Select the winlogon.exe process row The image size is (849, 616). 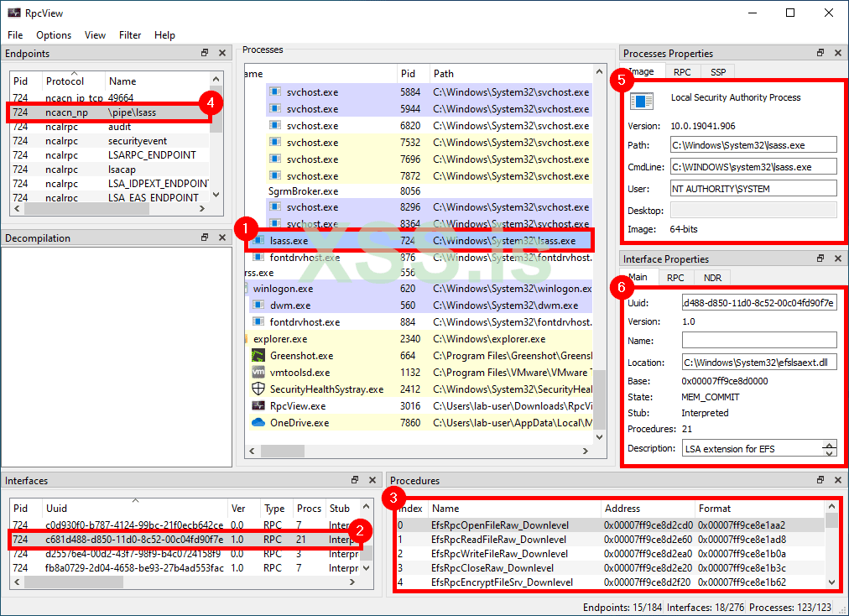(419, 288)
